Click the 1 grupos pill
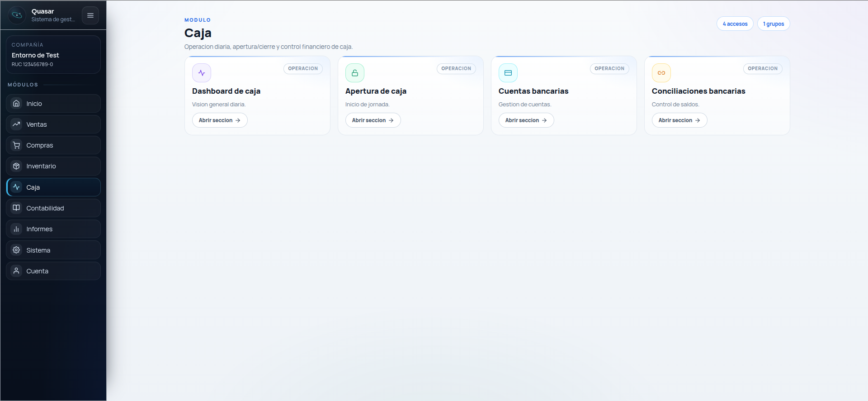This screenshot has width=868, height=401. pos(774,24)
